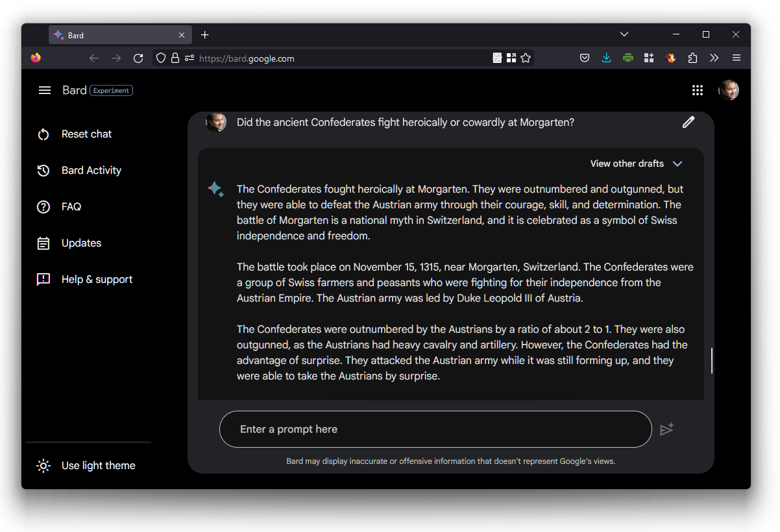Click the Experiment badge next to Bard
Viewport: 780px width, 532px height.
pyautogui.click(x=111, y=91)
